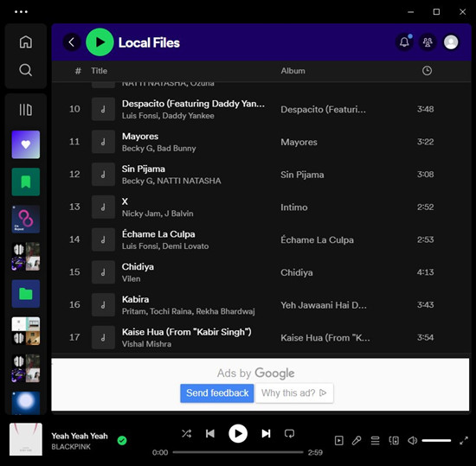Show lyrics with microphone icon

pos(357,441)
